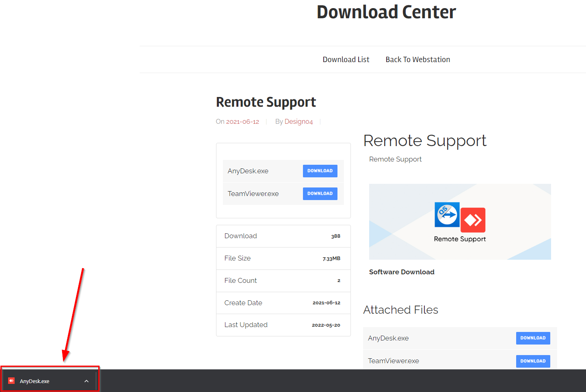This screenshot has width=586, height=392.
Task: Download AnyDesk.exe from the top file box
Action: pyautogui.click(x=320, y=171)
